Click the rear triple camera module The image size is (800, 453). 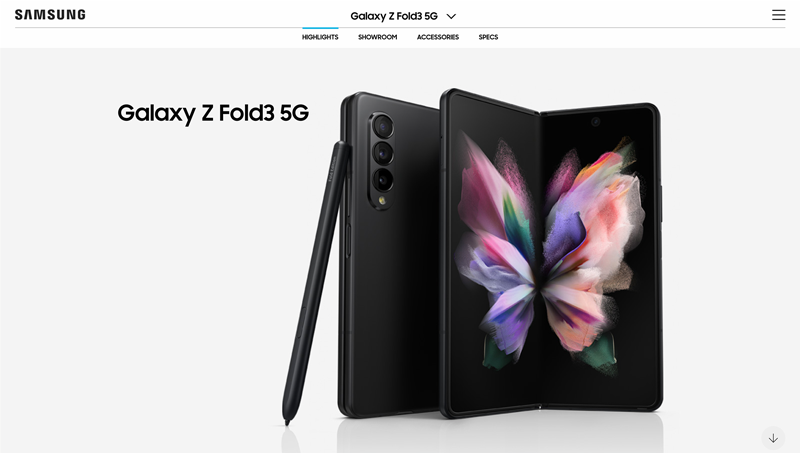coord(383,161)
